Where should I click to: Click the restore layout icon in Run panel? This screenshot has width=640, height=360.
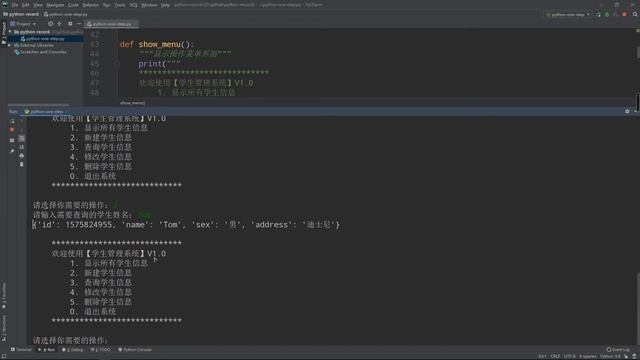tap(12, 140)
